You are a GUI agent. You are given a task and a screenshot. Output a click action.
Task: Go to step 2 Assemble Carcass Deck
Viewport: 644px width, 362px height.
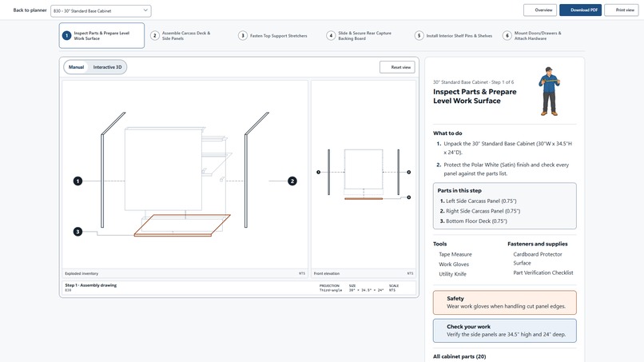(x=186, y=36)
